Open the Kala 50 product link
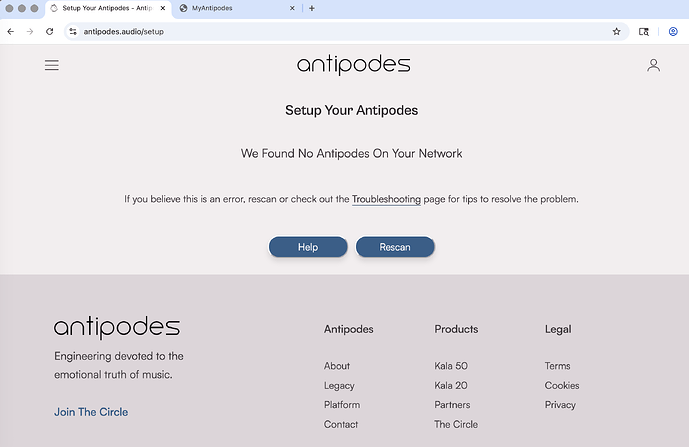 (x=451, y=366)
